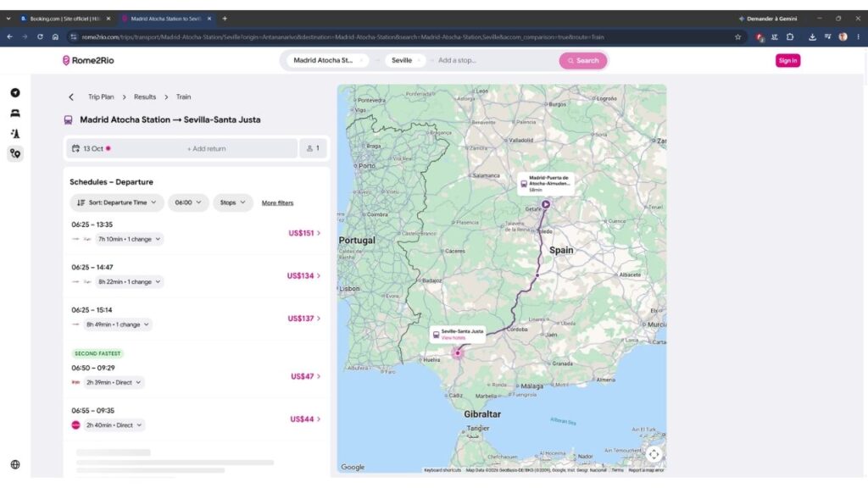Click the back arrow beside Trip Plan
Image resolution: width=868 pixels, height=488 pixels.
pyautogui.click(x=71, y=97)
